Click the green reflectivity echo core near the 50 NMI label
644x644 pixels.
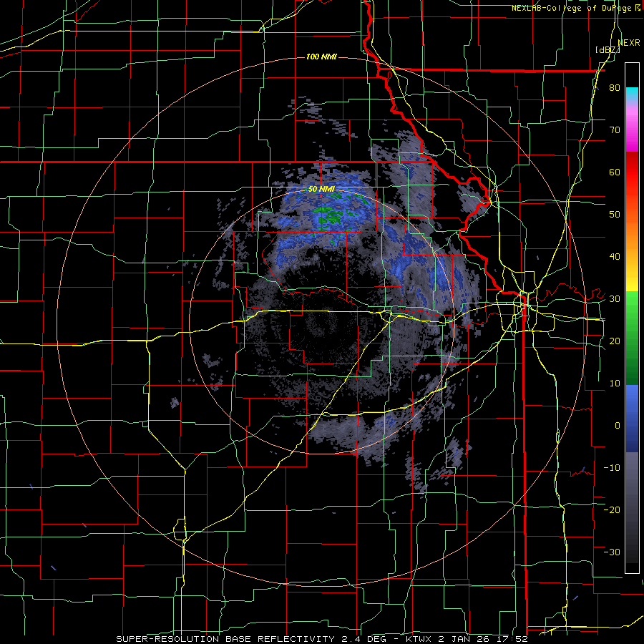[331, 216]
